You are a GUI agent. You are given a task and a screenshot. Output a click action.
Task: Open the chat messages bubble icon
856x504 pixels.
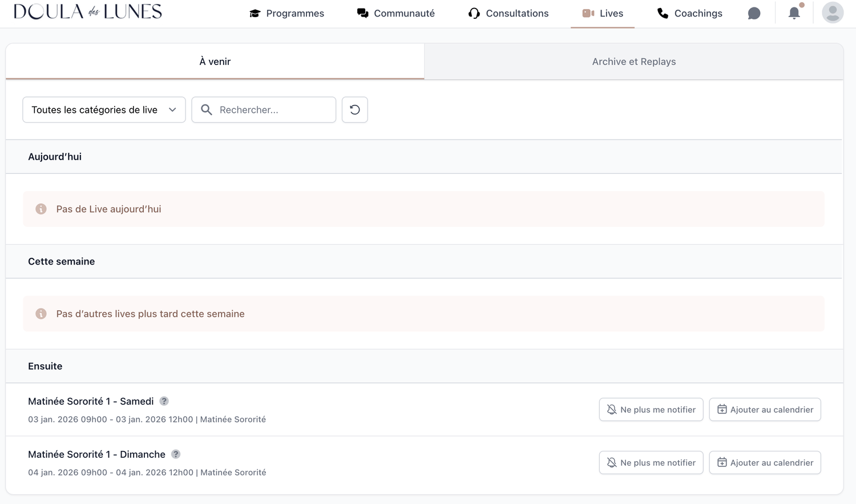pos(754,13)
